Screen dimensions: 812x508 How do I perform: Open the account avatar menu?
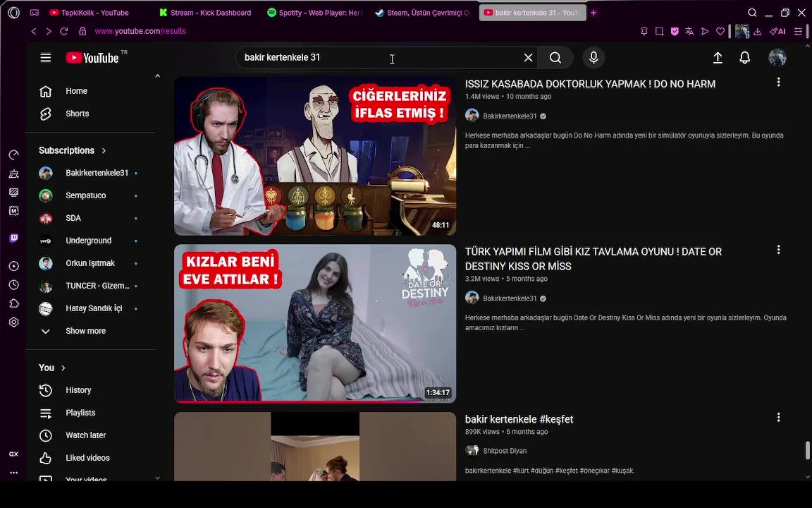(777, 58)
